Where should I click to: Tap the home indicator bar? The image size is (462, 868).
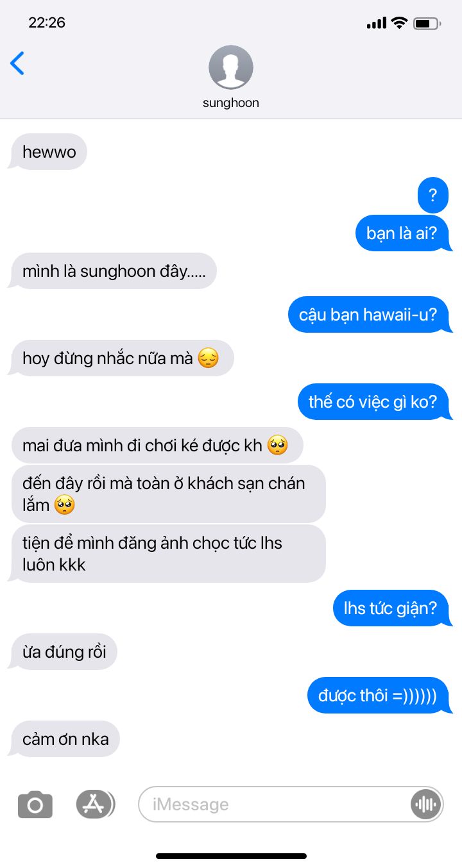pos(231,856)
